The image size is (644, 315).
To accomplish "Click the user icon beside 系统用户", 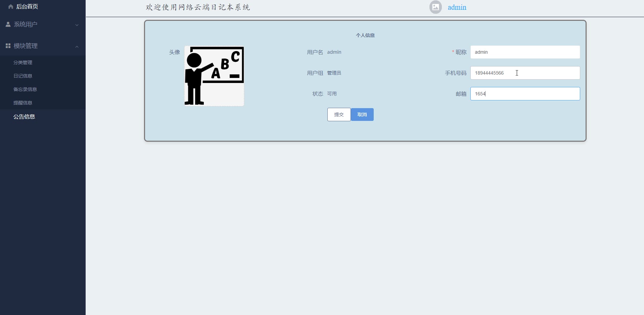I will tap(8, 25).
